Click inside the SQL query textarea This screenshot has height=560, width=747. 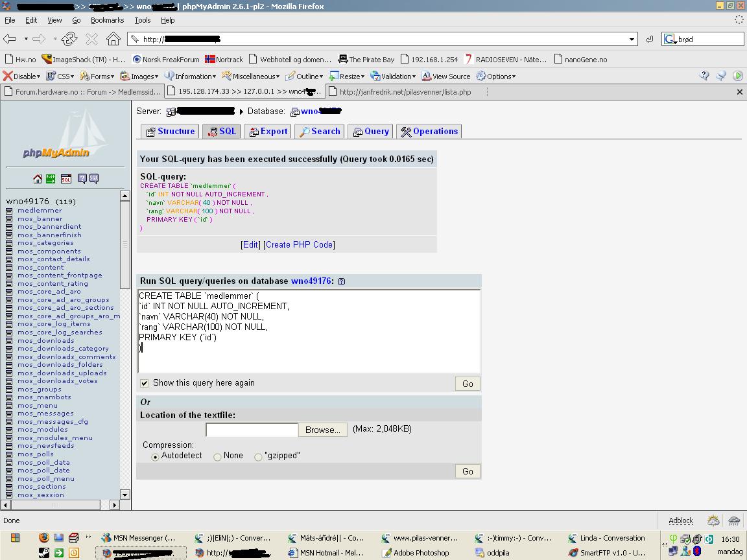[309, 331]
